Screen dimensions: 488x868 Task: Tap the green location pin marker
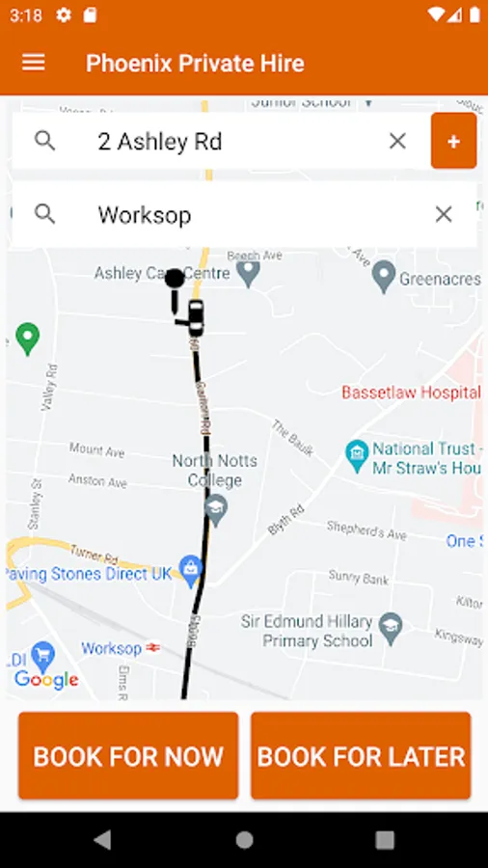tap(27, 339)
